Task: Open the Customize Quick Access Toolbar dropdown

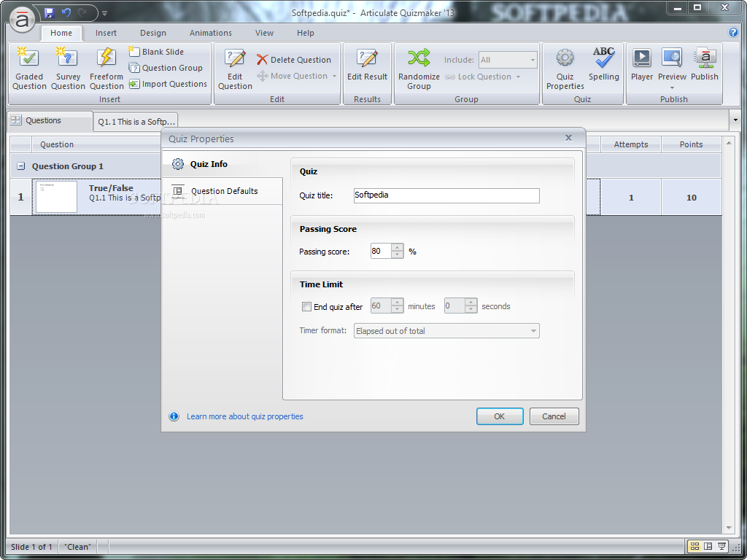Action: (105, 13)
